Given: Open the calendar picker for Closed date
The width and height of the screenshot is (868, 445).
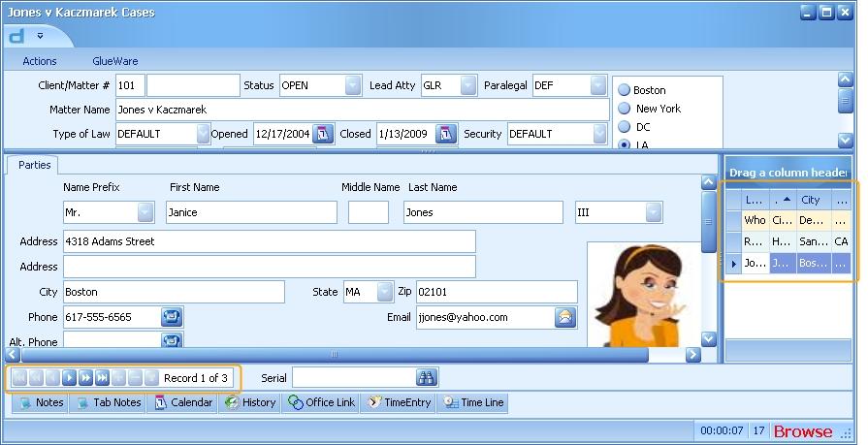Looking at the screenshot, I should (446, 134).
